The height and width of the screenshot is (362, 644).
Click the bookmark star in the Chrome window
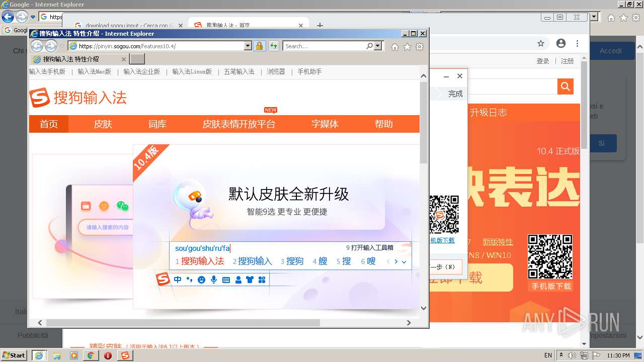coord(541,44)
